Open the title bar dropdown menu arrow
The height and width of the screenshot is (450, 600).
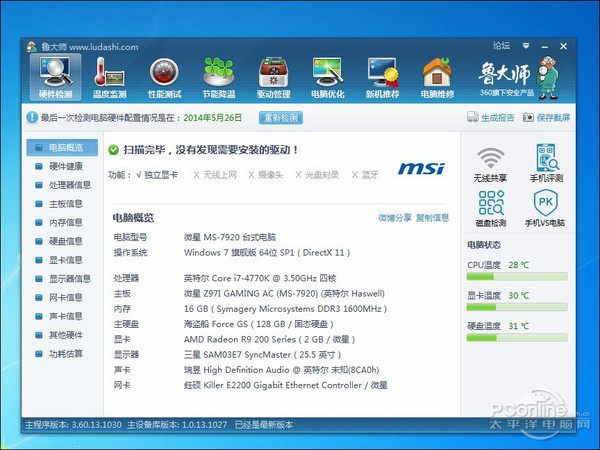(526, 46)
